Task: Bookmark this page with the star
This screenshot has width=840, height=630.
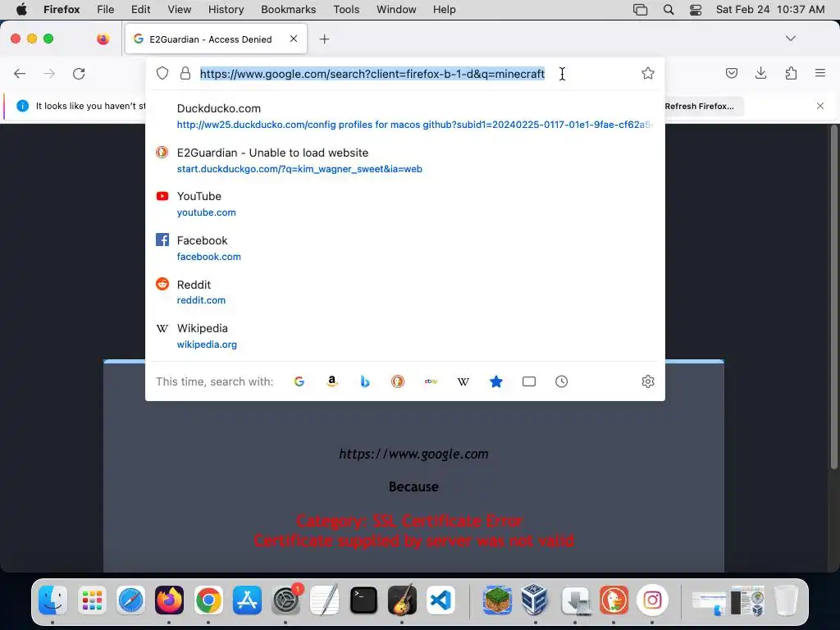Action: coord(648,73)
